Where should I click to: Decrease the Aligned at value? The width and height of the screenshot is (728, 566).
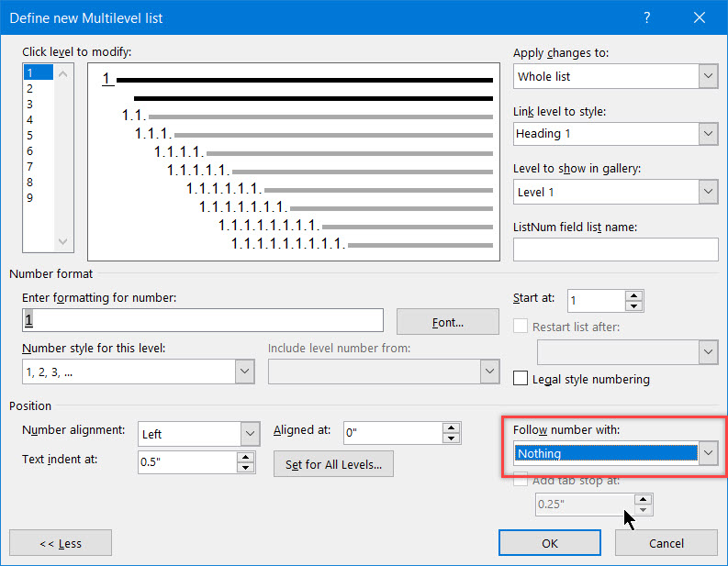(x=452, y=438)
